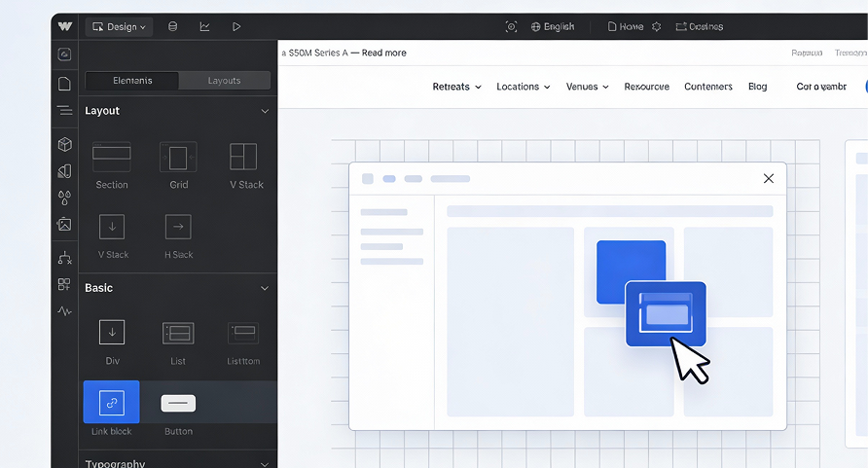Collapse the Layout section chevron
This screenshot has height=468, width=868.
(265, 112)
